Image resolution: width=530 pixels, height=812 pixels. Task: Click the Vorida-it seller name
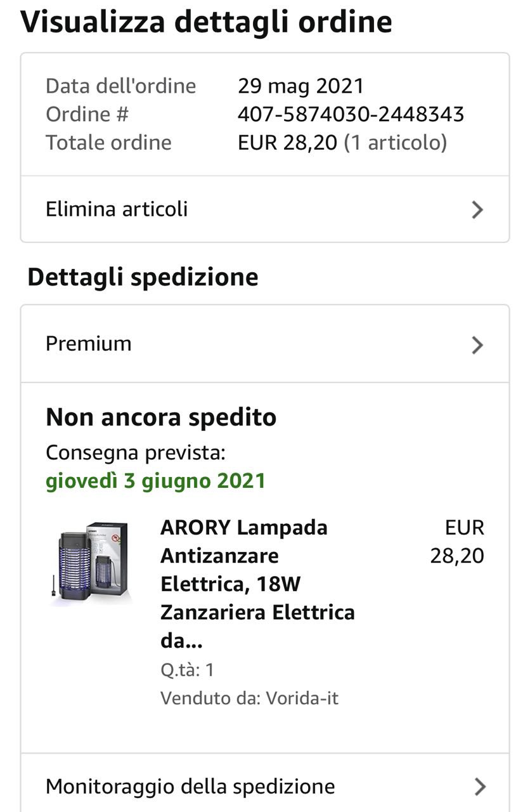point(302,698)
